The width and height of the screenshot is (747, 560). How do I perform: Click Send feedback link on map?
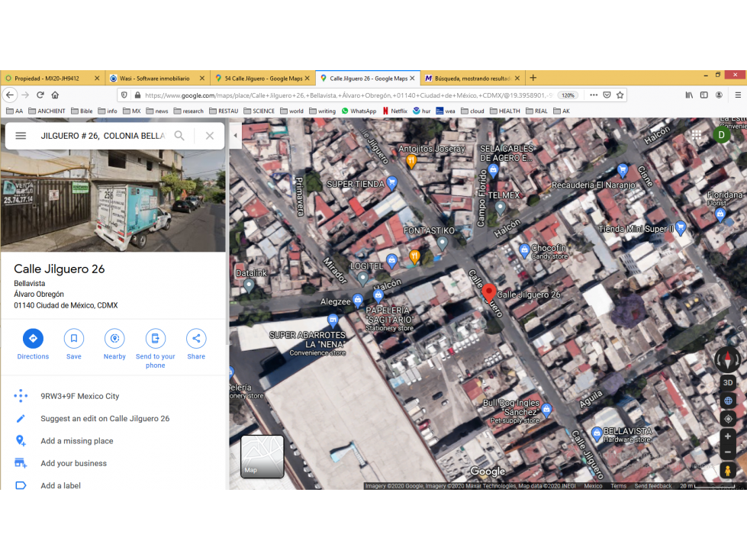653,486
